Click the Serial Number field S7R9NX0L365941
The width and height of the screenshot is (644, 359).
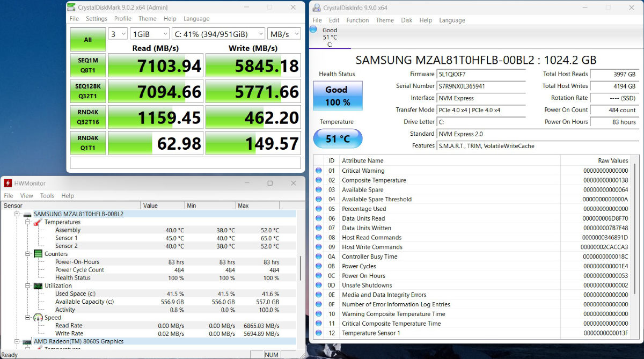point(481,86)
